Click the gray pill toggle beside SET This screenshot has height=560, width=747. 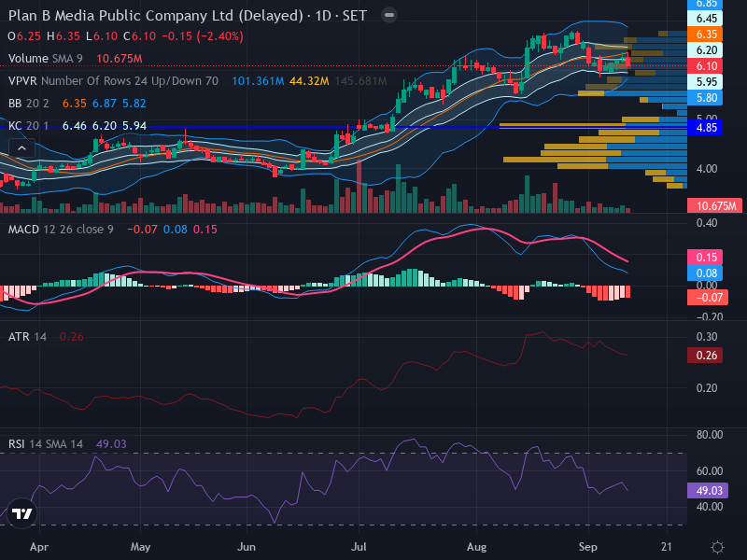tap(389, 15)
